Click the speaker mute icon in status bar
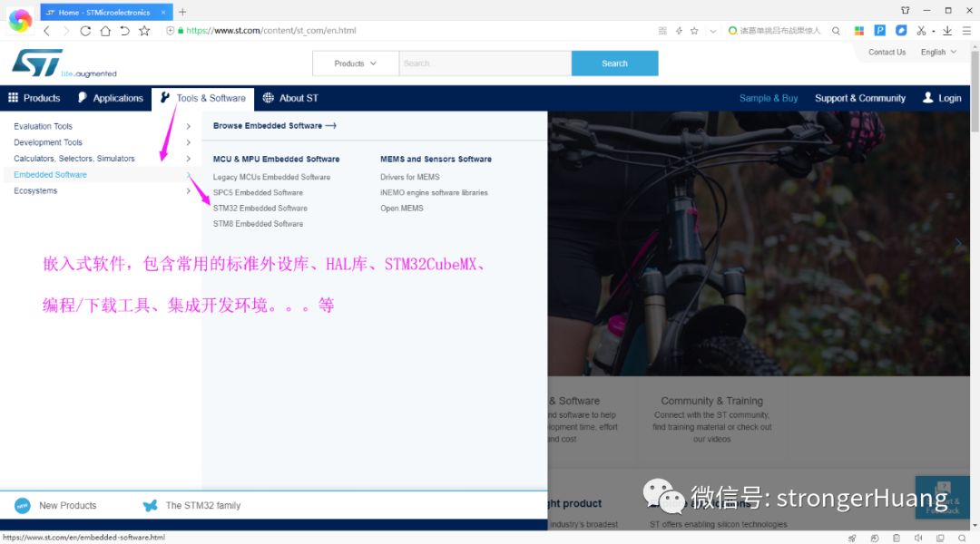This screenshot has height=544, width=980. click(918, 538)
